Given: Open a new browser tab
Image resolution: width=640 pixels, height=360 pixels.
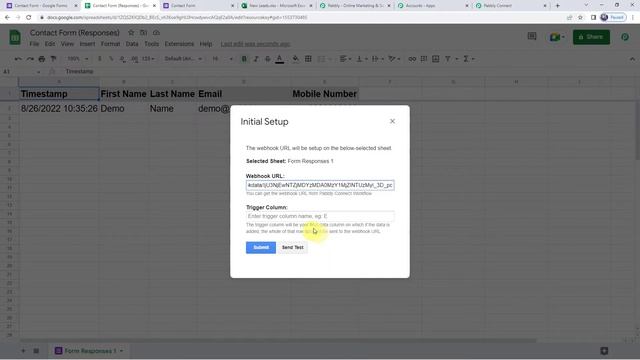Looking at the screenshot, I should [558, 6].
